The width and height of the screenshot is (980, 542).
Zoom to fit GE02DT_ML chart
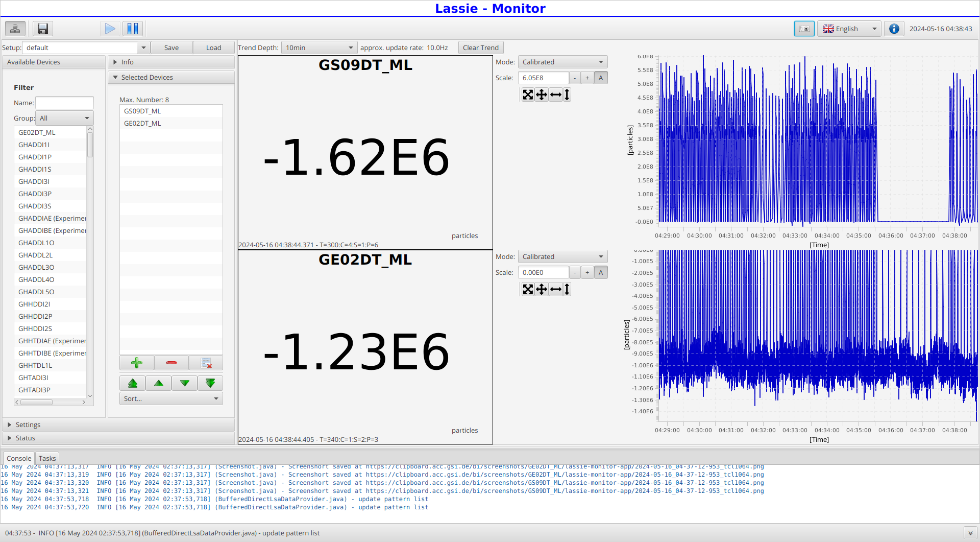tap(528, 289)
